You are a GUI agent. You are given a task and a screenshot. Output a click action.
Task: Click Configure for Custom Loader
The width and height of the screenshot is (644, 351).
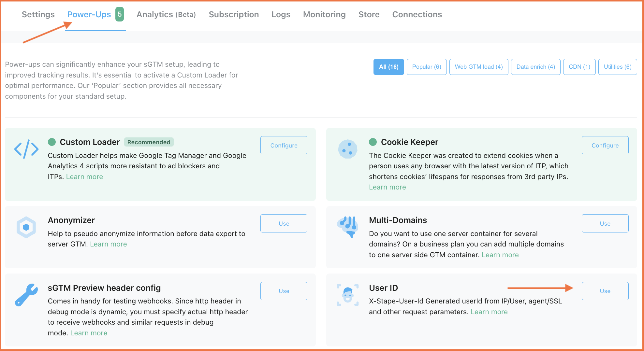283,145
